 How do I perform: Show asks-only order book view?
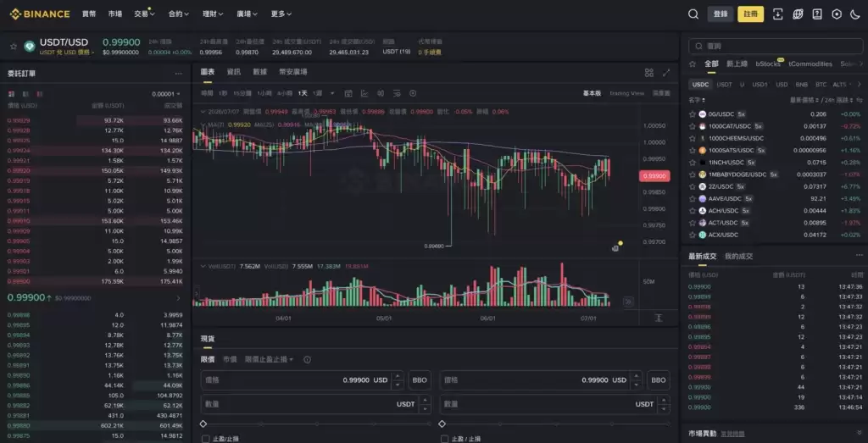click(39, 94)
